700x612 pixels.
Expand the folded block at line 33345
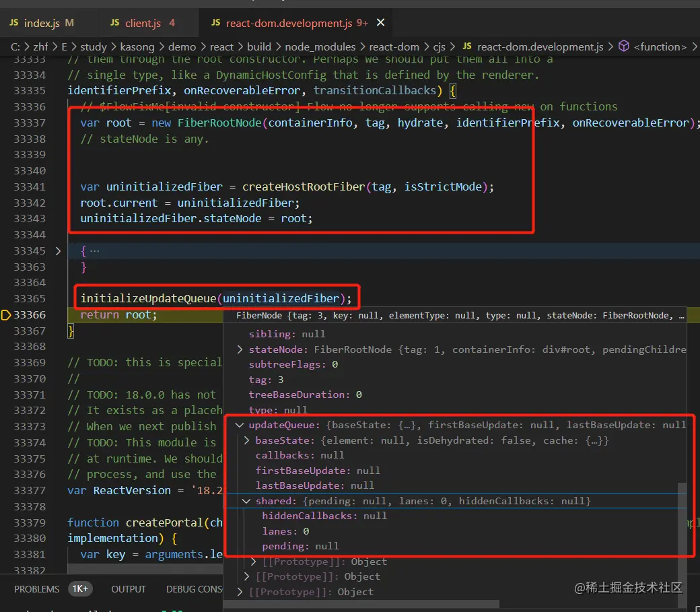coord(58,251)
